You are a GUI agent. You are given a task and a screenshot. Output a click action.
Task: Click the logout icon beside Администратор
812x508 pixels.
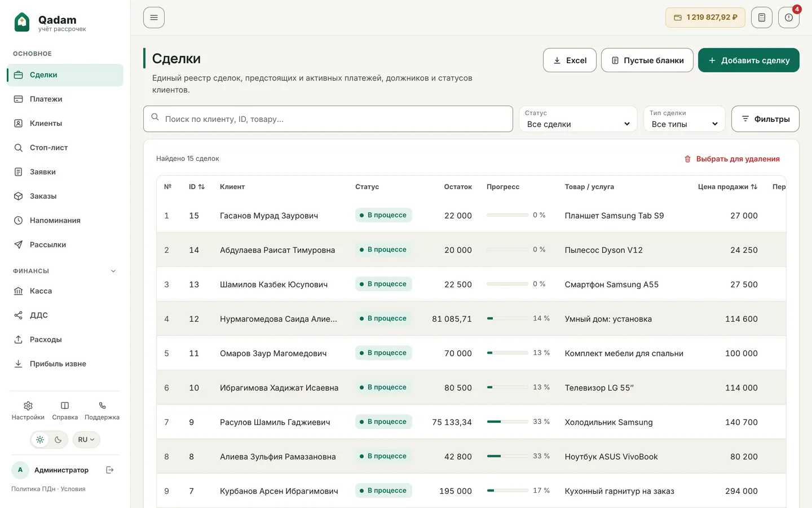coord(110,470)
